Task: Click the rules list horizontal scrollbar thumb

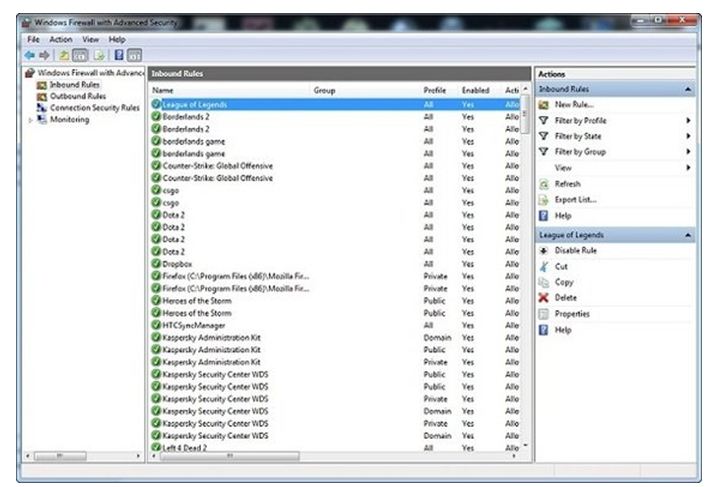Action: coord(229,456)
